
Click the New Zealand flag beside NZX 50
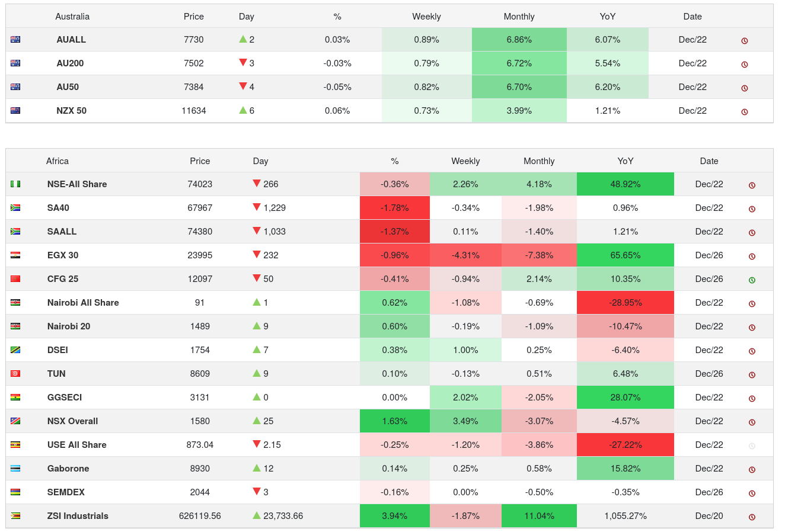[15, 111]
